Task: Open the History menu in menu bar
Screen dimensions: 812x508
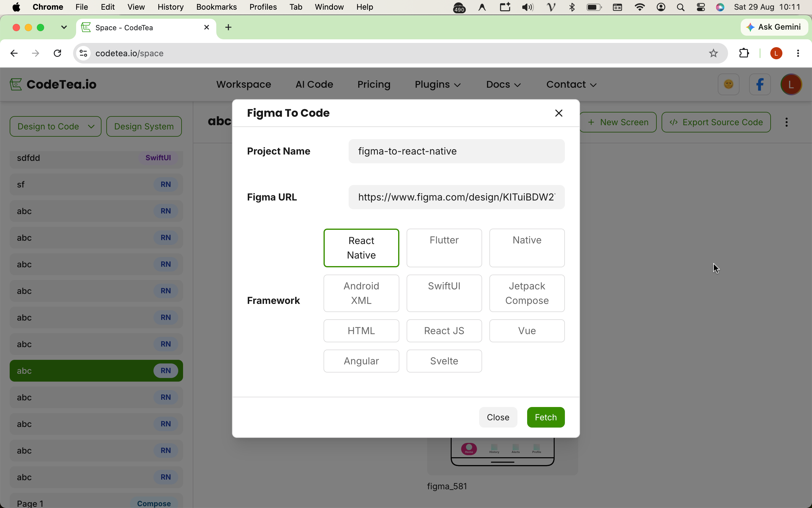Action: [170, 7]
